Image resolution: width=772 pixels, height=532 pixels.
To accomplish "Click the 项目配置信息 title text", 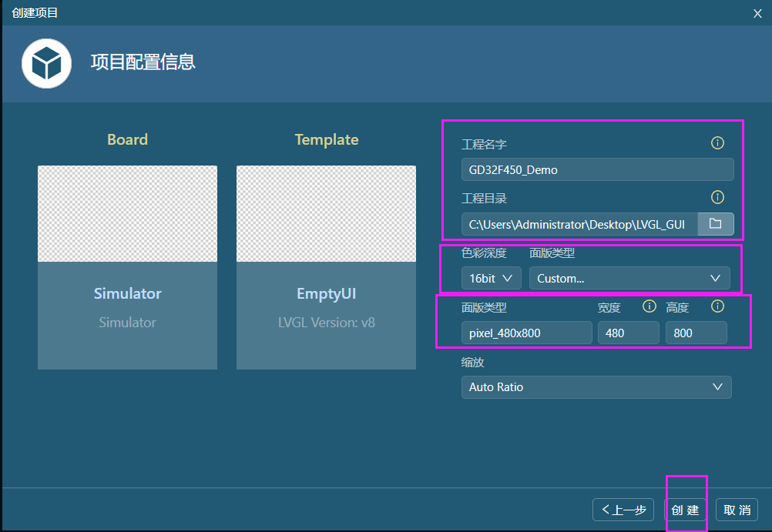I will tap(143, 62).
